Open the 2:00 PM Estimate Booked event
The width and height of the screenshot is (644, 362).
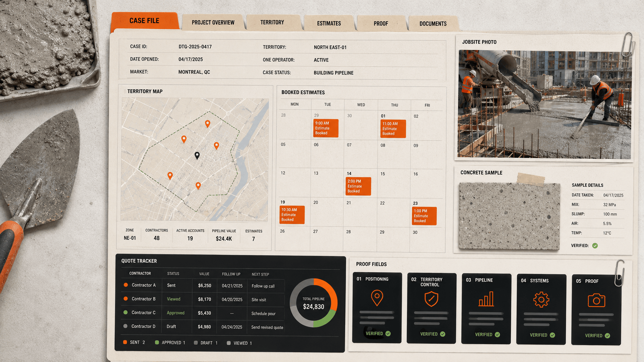(358, 186)
